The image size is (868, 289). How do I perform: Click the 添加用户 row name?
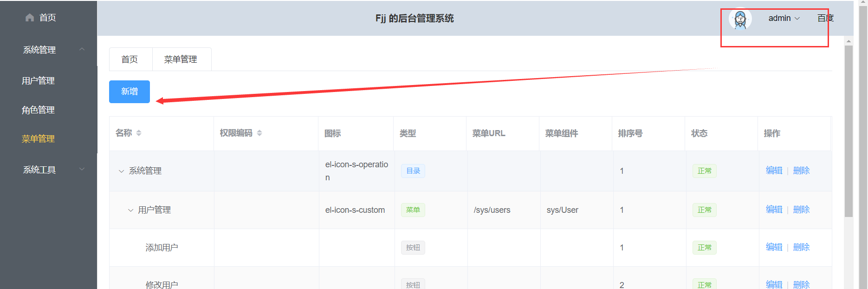tap(162, 248)
